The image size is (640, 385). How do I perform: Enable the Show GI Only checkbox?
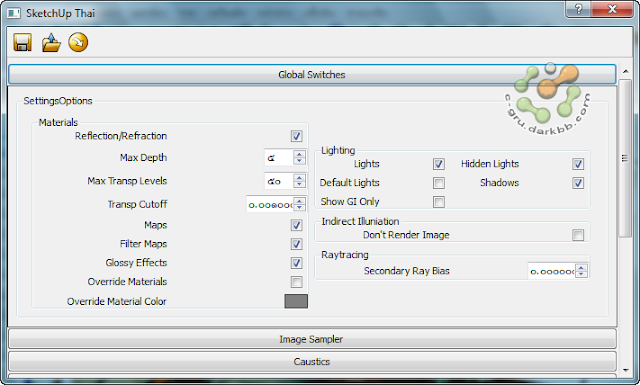(x=439, y=202)
